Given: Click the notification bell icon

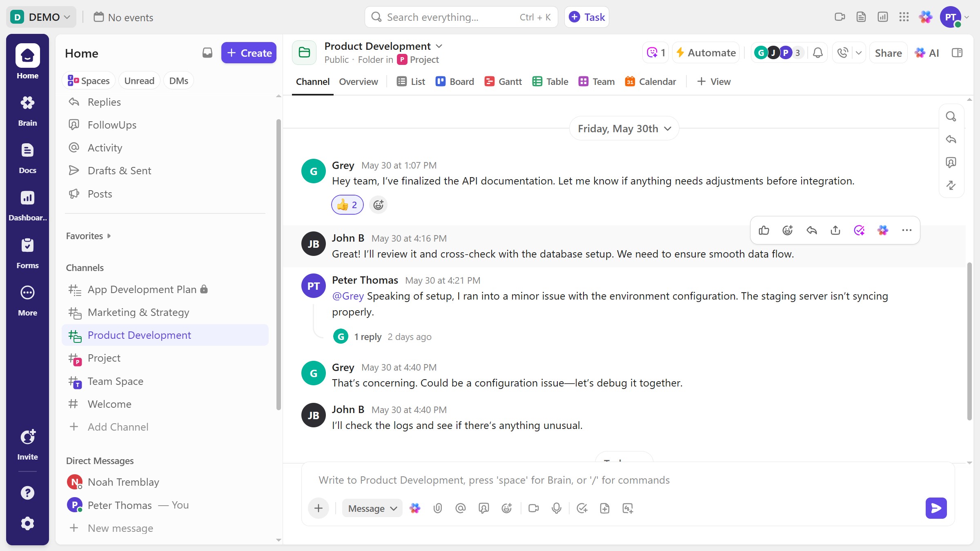Looking at the screenshot, I should (817, 53).
